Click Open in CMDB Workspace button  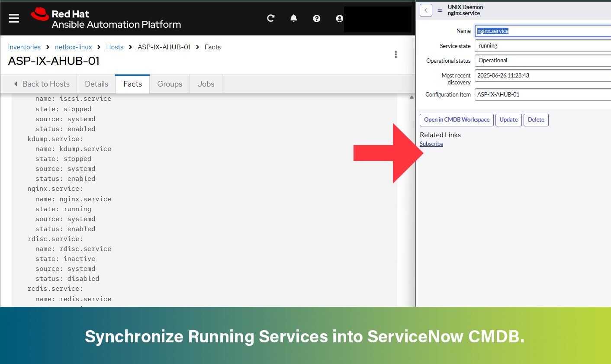click(457, 120)
